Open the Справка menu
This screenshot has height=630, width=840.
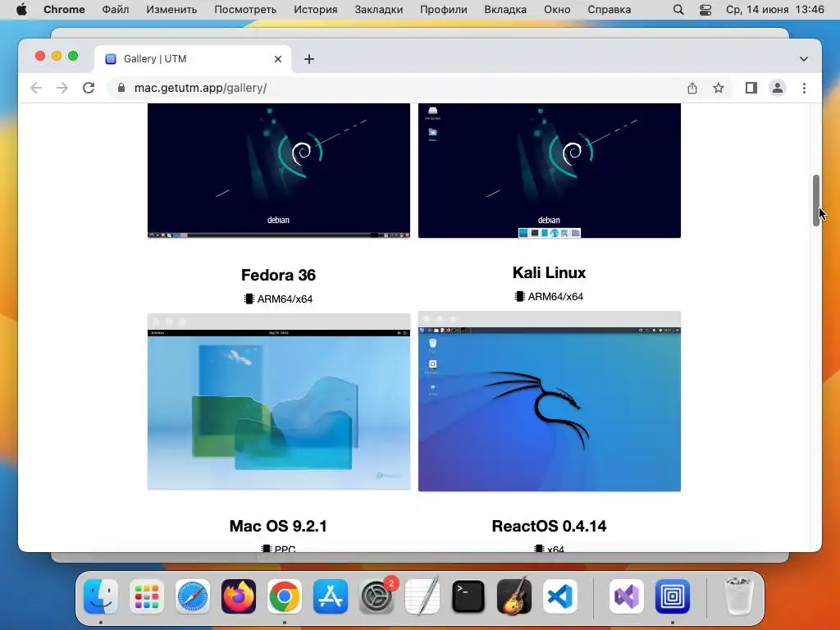(x=609, y=10)
